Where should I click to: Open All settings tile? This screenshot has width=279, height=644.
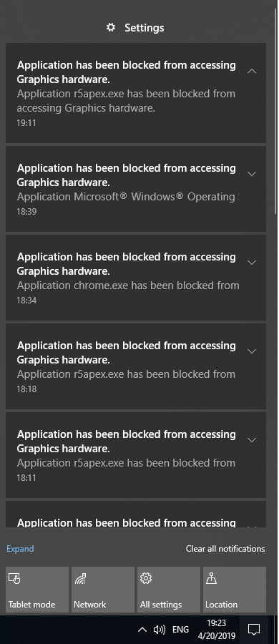pos(168,590)
